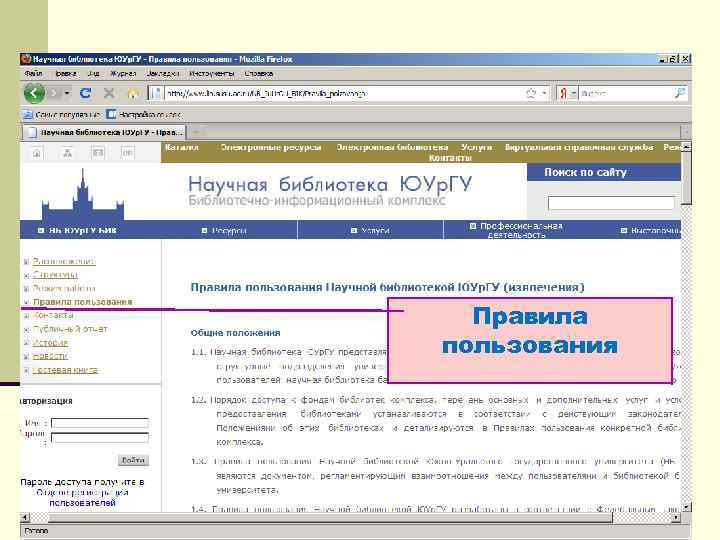Open the Файл menu

34,73
